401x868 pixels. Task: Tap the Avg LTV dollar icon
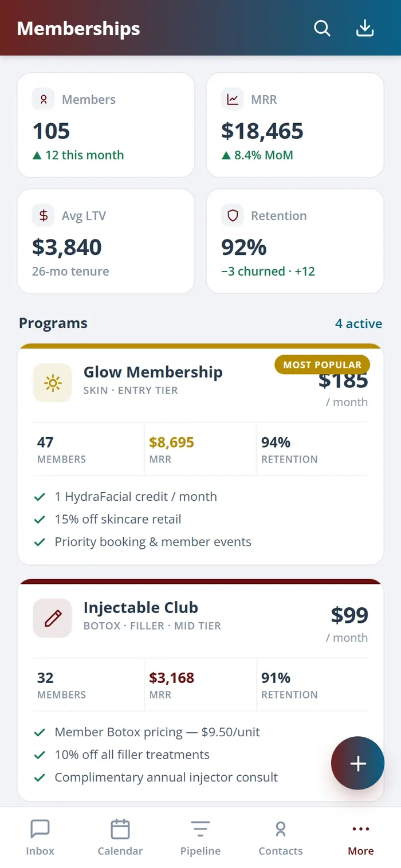click(x=43, y=215)
